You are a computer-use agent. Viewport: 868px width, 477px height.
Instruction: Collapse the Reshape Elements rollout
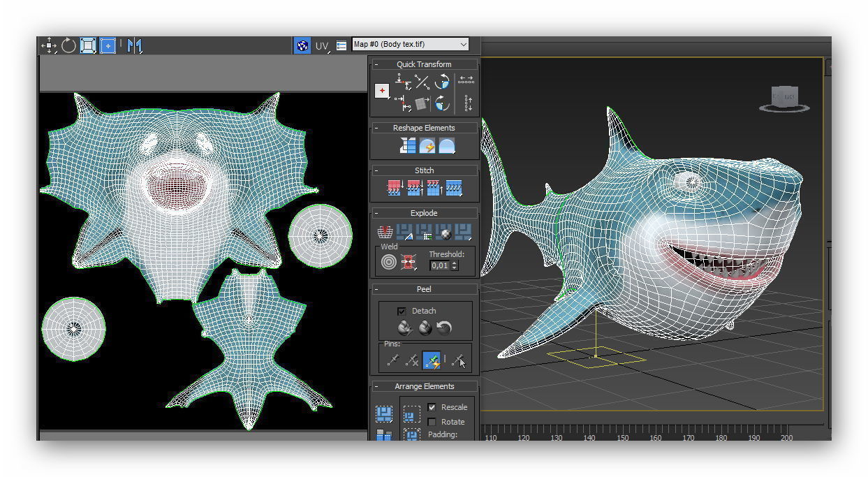point(376,128)
